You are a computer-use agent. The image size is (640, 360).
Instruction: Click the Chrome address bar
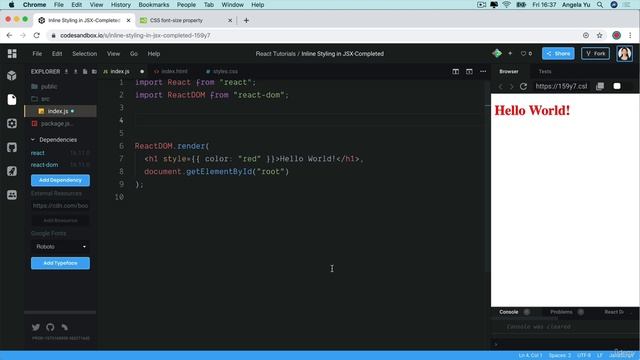[314, 36]
